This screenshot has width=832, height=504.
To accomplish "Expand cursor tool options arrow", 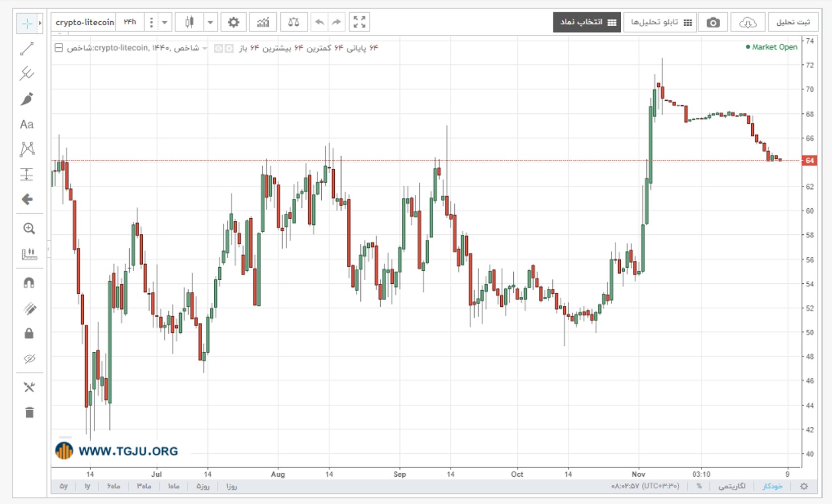I will (x=40, y=23).
